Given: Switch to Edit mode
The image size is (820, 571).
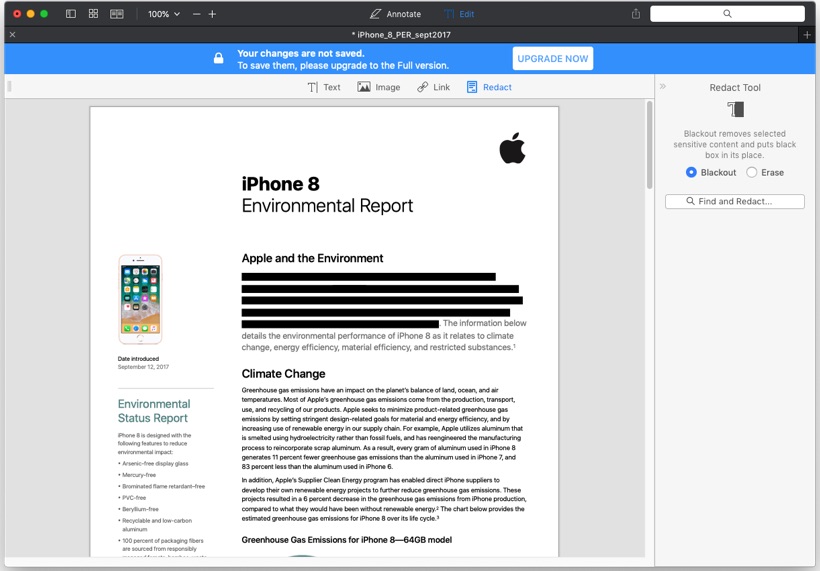Looking at the screenshot, I should click(459, 14).
